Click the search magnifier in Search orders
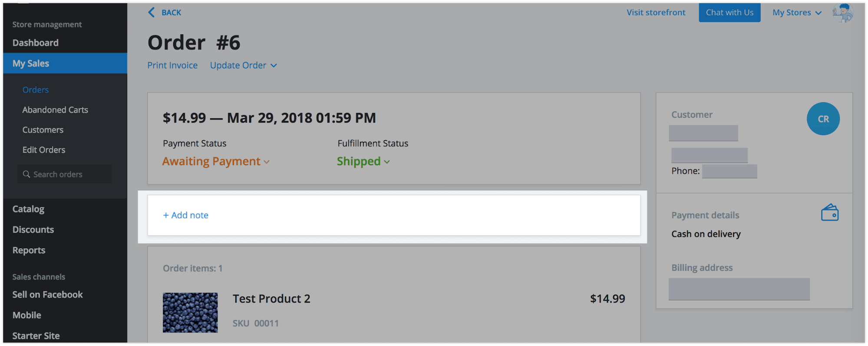Screen dimensions: 868x346 (x=26, y=174)
